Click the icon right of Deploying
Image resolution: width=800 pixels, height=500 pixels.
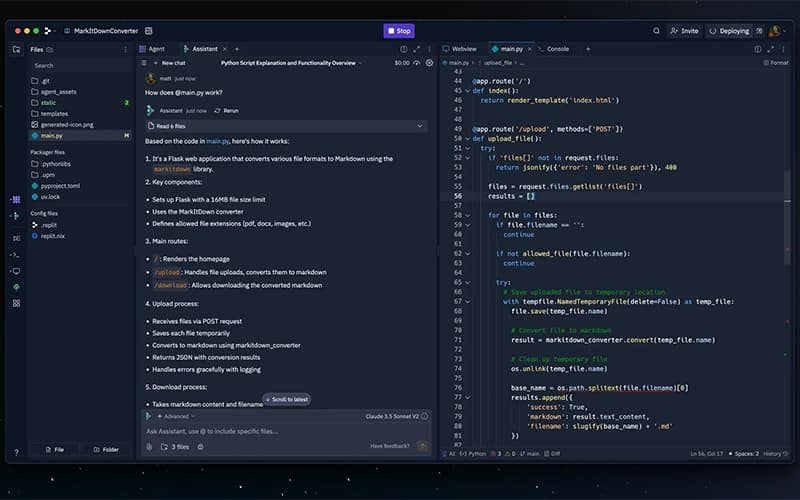(759, 31)
